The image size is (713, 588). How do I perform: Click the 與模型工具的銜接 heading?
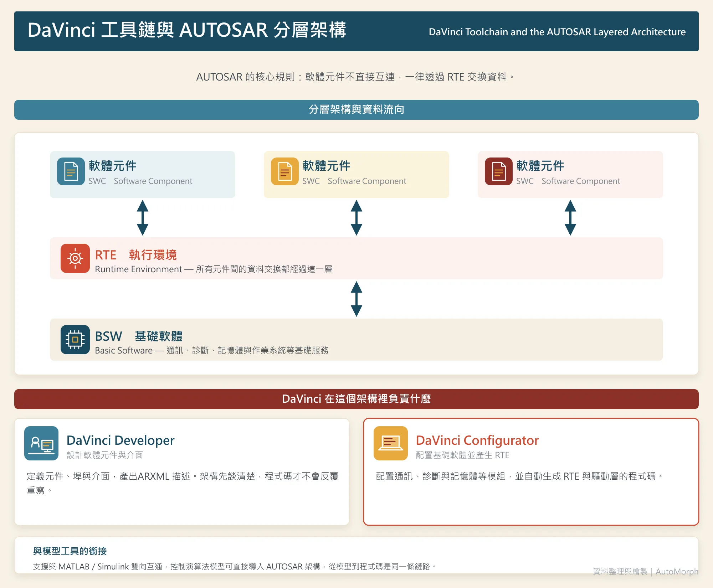pyautogui.click(x=70, y=551)
